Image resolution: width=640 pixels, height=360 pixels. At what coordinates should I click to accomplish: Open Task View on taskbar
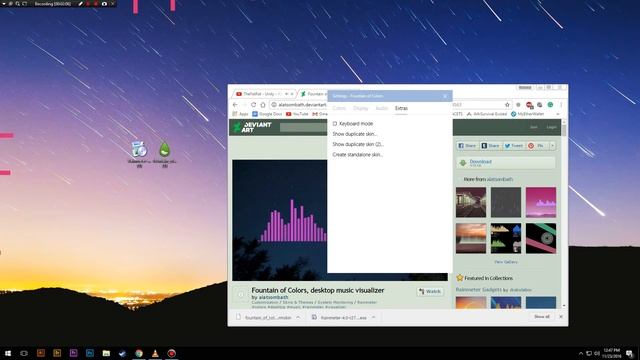24,353
